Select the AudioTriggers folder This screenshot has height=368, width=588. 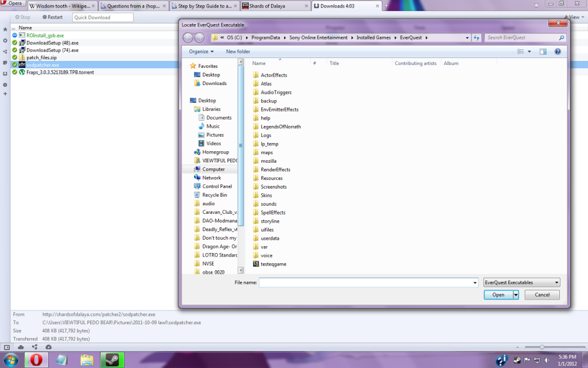coord(276,93)
